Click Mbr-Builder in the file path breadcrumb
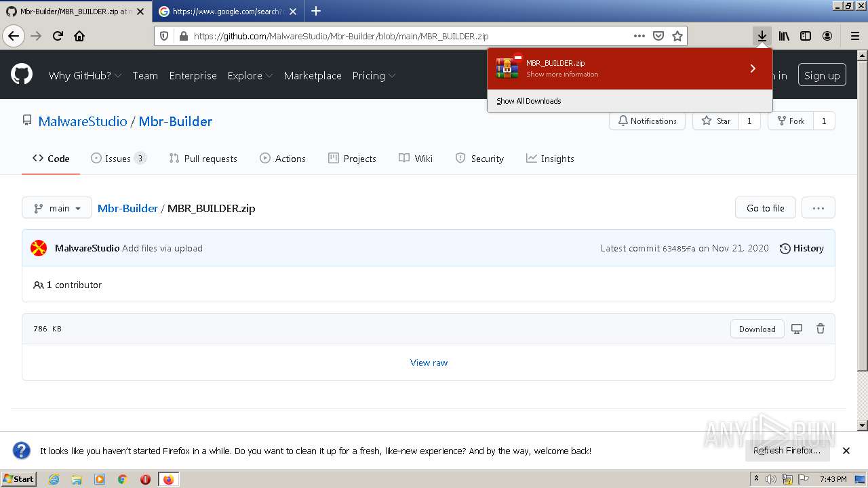 click(127, 208)
